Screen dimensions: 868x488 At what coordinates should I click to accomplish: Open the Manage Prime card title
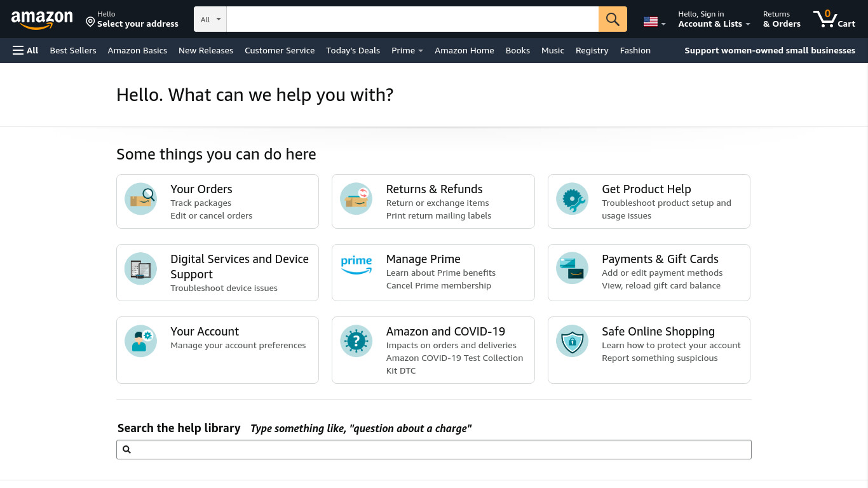423,259
